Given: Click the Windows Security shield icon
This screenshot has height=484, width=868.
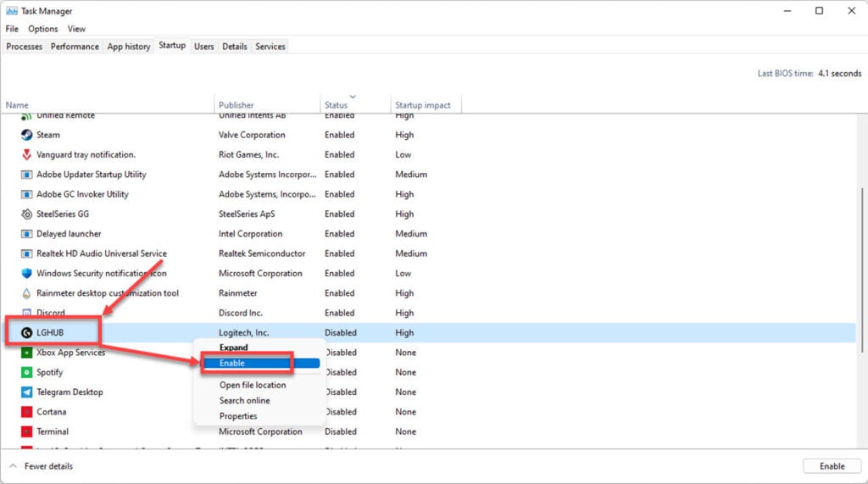Looking at the screenshot, I should tap(26, 273).
